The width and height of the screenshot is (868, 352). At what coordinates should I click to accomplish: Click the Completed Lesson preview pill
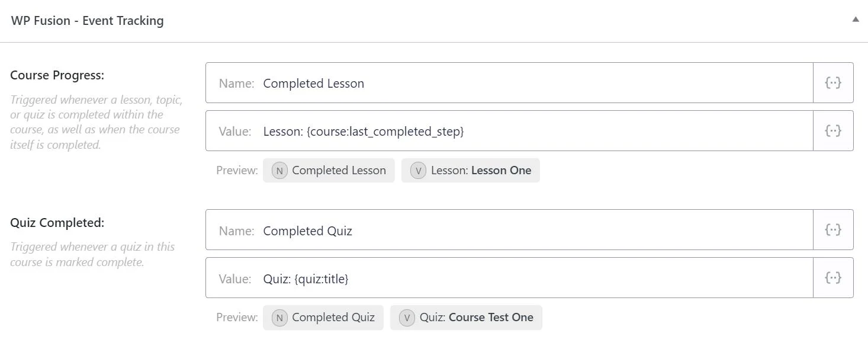(339, 171)
